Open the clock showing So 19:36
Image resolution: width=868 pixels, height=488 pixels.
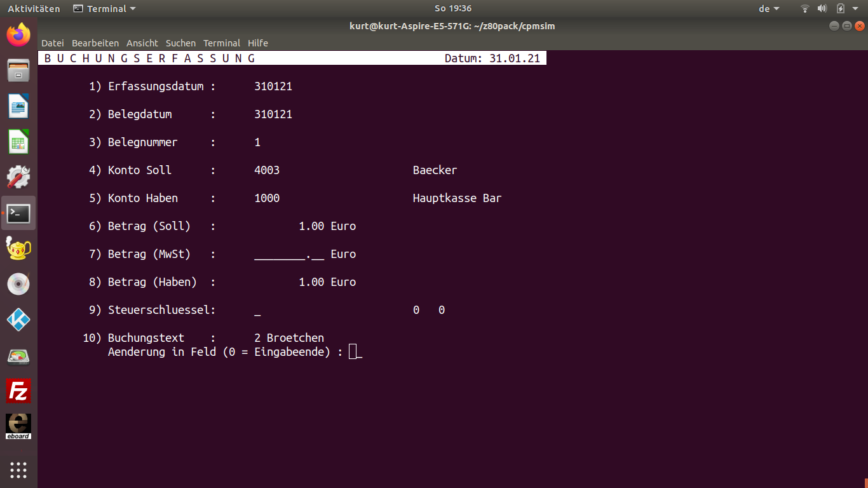point(452,8)
